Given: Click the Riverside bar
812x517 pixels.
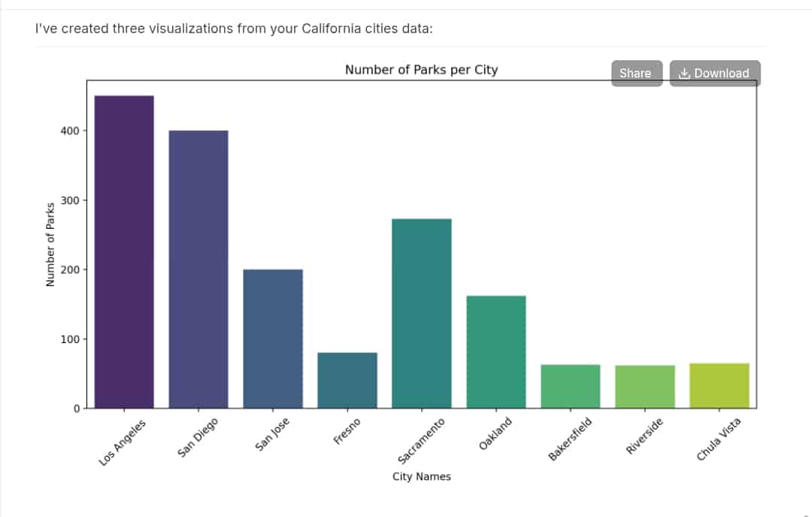Looking at the screenshot, I should [645, 388].
